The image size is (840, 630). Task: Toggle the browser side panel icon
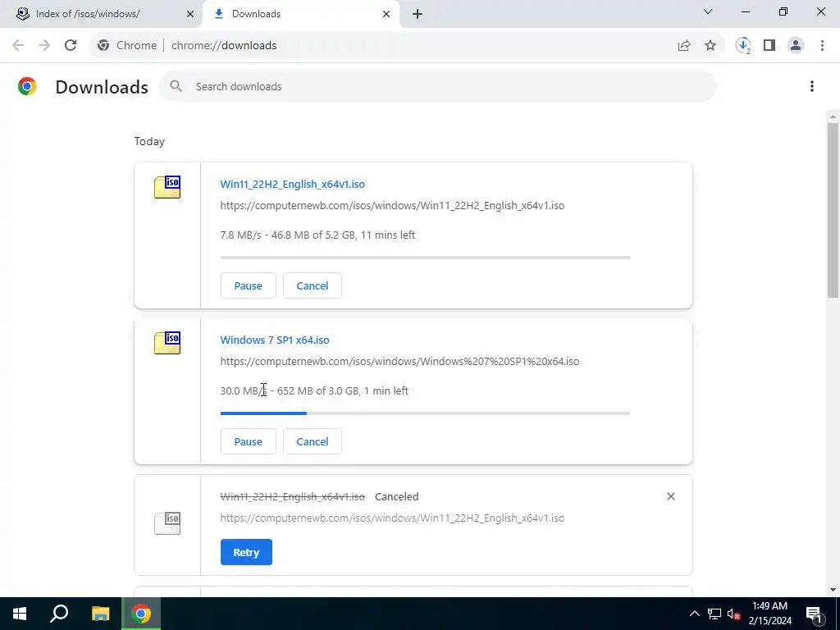tap(769, 46)
